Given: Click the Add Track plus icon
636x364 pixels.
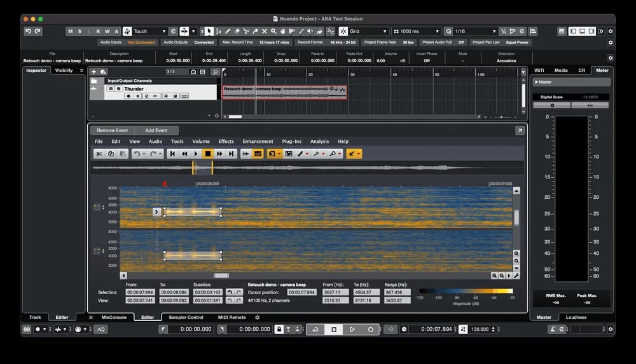Looking at the screenshot, I should 93,72.
